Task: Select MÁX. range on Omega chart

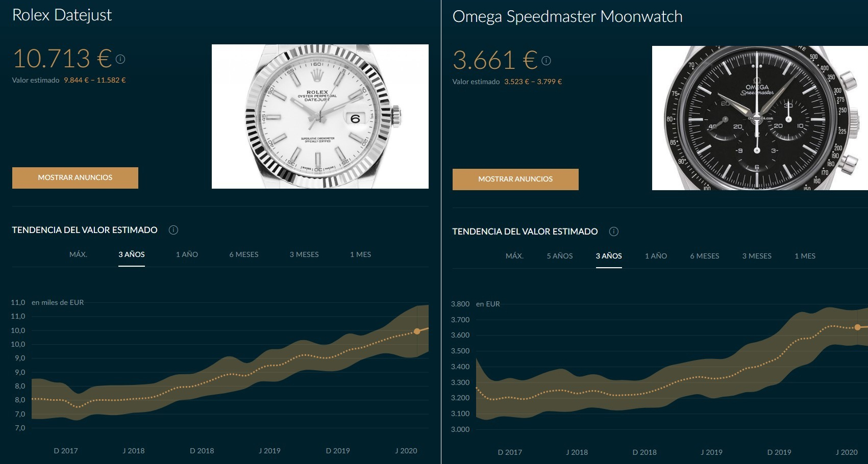Action: (x=514, y=256)
